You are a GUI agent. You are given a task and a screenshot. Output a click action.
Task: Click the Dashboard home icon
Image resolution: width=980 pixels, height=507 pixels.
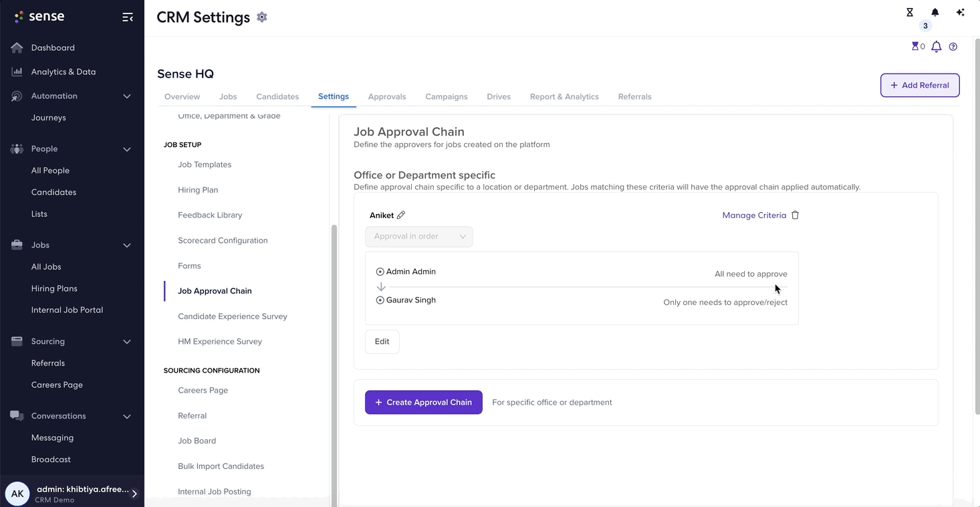(x=17, y=47)
